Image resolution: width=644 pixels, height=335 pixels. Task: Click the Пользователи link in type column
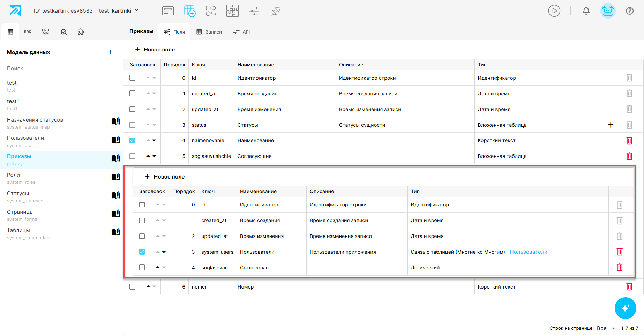[529, 252]
